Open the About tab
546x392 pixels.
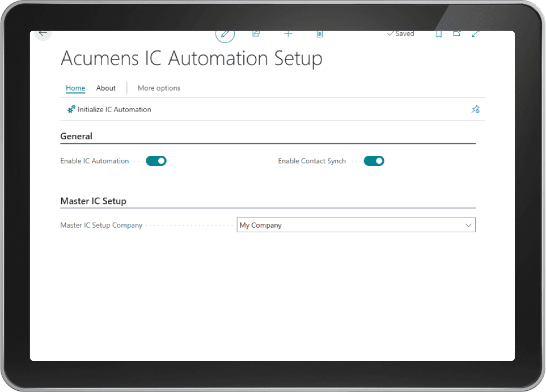coord(106,88)
